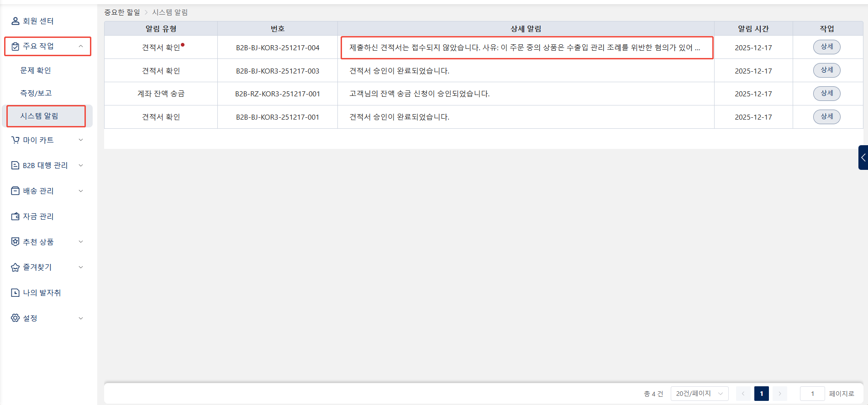Click the number B2B-RZ-KOR3-251217-001
The height and width of the screenshot is (405, 868).
[278, 94]
